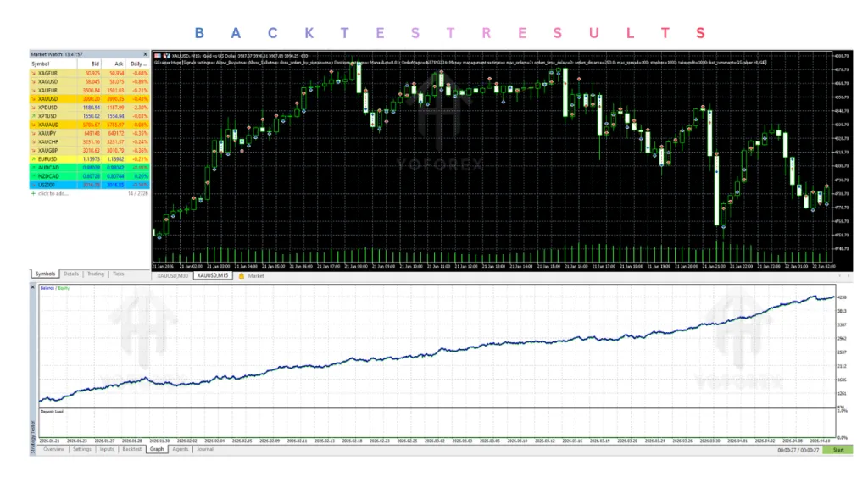This screenshot has height=488, width=868.
Task: Click the green Start button
Action: coord(838,450)
